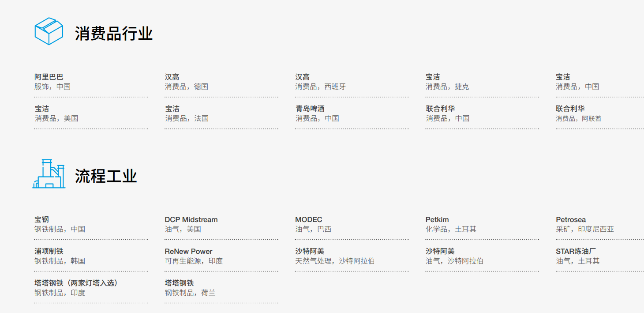Viewport: 644px width, 313px height.
Task: Open 沙特阿美 entry above 油气,沙特阿拉伯
Action: click(440, 251)
